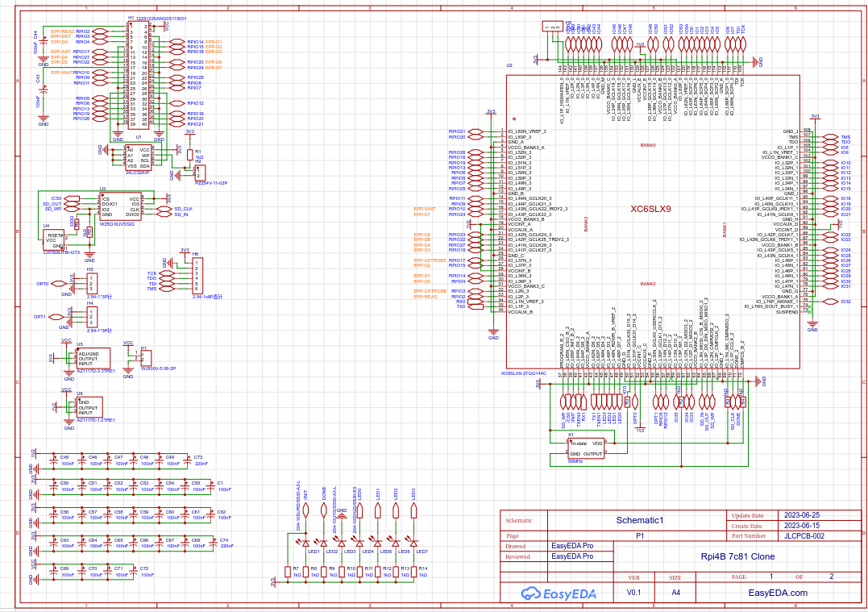Click the TMS net label right of FPGA
The width and height of the screenshot is (868, 612).
[x=845, y=137]
